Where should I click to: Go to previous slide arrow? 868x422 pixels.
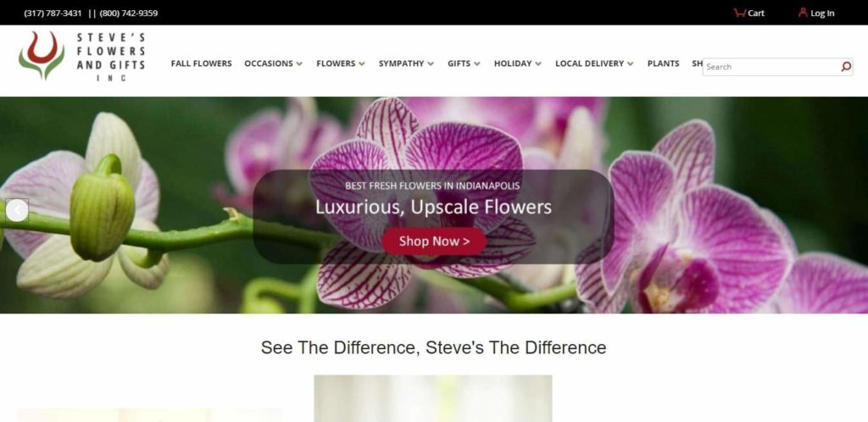[17, 210]
